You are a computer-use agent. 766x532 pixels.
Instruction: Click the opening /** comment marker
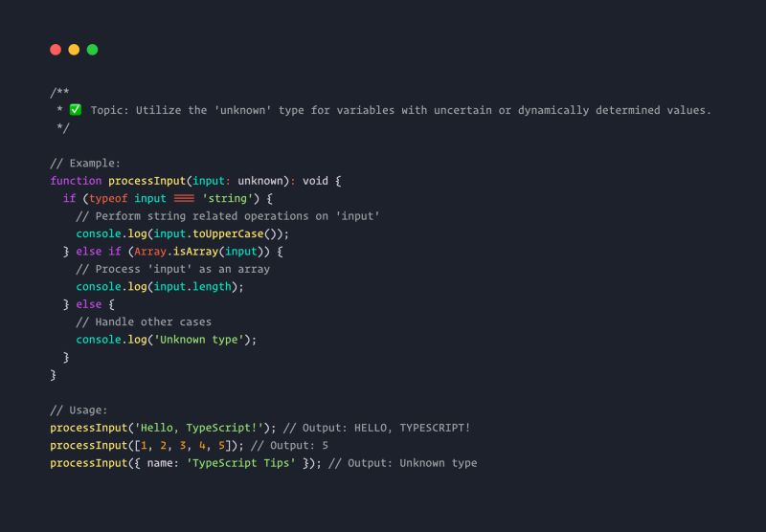(x=59, y=92)
